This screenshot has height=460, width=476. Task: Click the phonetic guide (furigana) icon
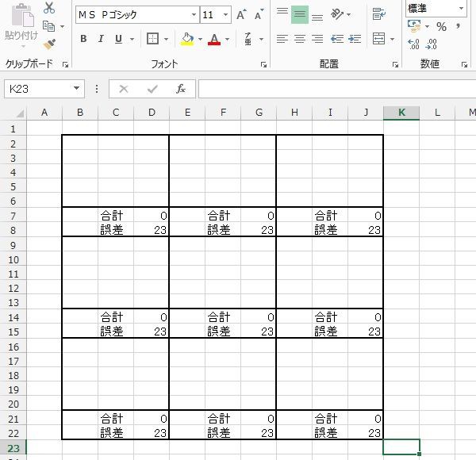pos(248,39)
